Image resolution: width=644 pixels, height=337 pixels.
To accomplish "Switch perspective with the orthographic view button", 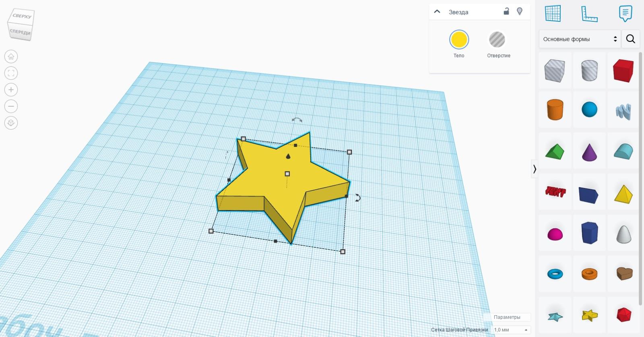I will (x=11, y=123).
